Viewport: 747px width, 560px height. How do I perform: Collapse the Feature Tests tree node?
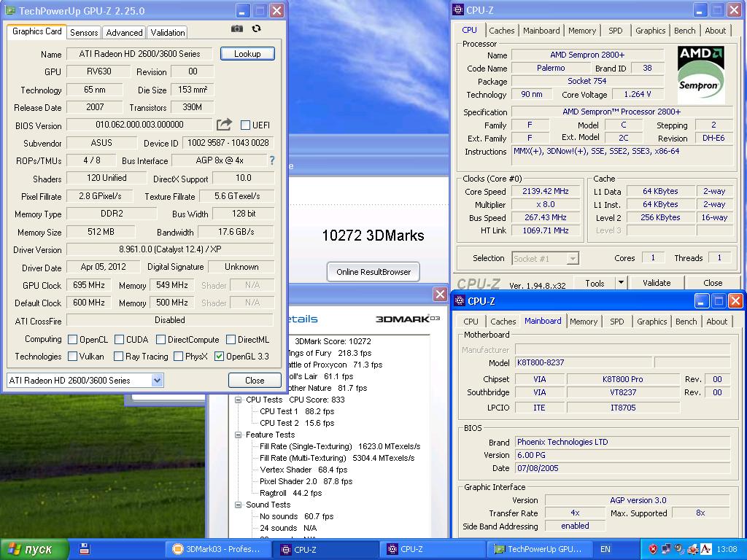(x=239, y=435)
